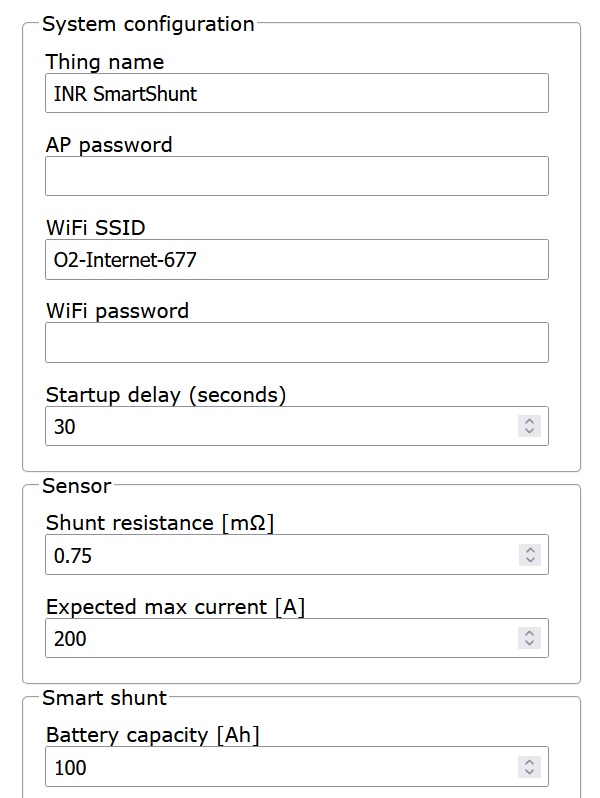Decrement Shunt resistance using the down arrow
Image resolution: width=600 pixels, height=798 pixels.
(530, 561)
